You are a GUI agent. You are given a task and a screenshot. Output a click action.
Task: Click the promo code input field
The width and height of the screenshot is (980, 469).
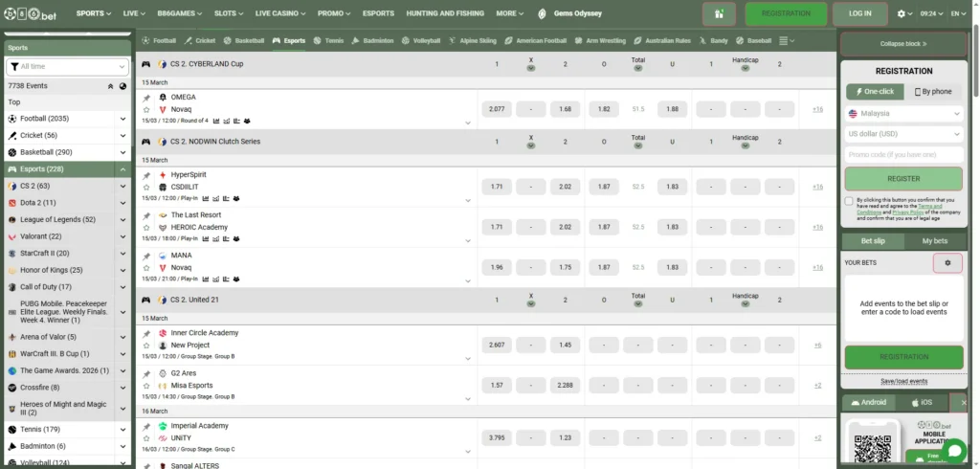903,155
